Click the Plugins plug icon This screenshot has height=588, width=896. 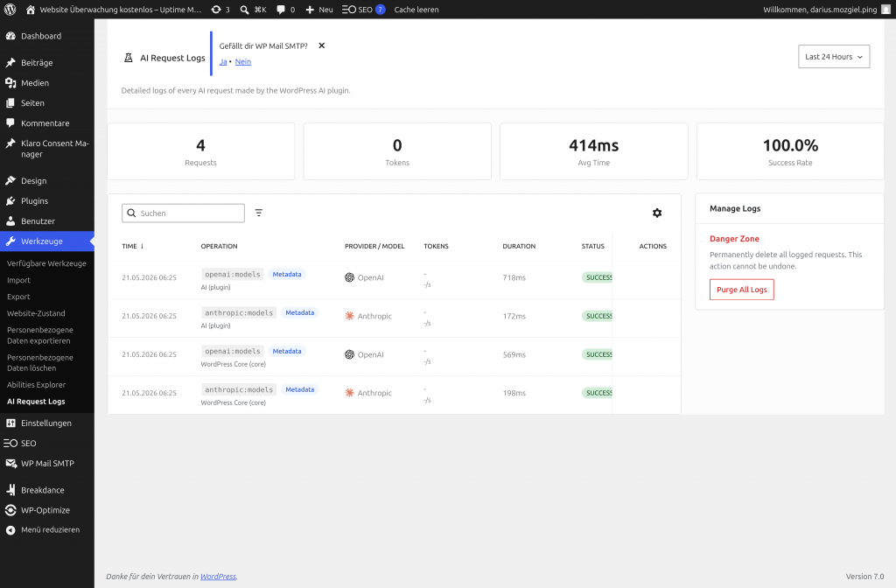(x=10, y=200)
